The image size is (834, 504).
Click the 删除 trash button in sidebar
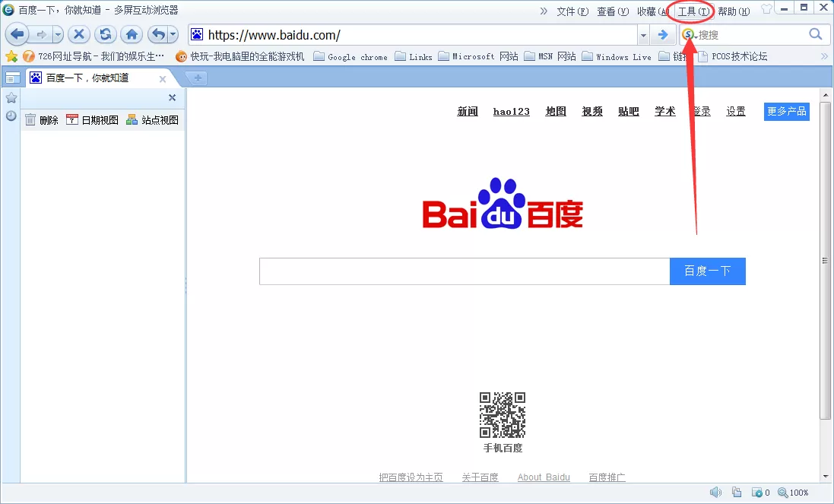pyautogui.click(x=42, y=120)
